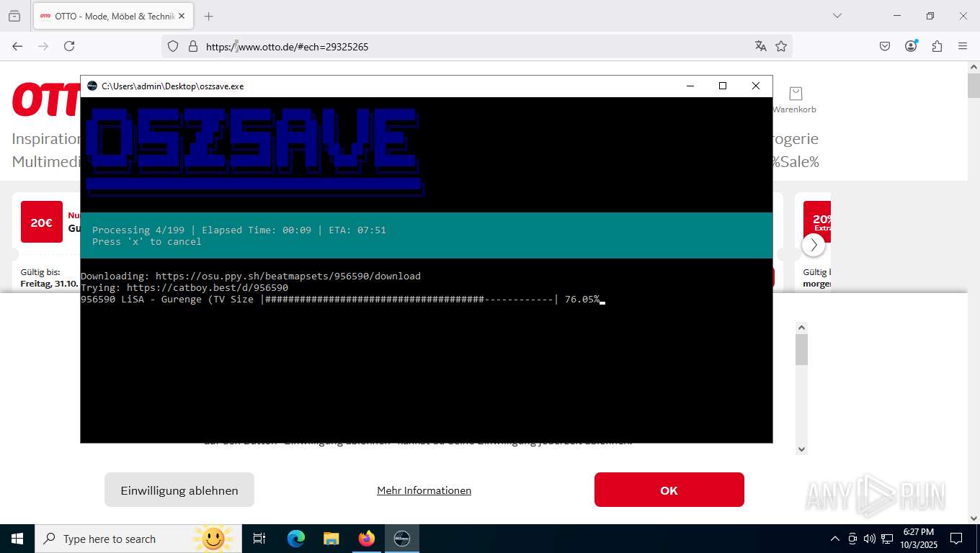Switch to oszsave taskbar icon
The width and height of the screenshot is (980, 553).
coord(401,539)
